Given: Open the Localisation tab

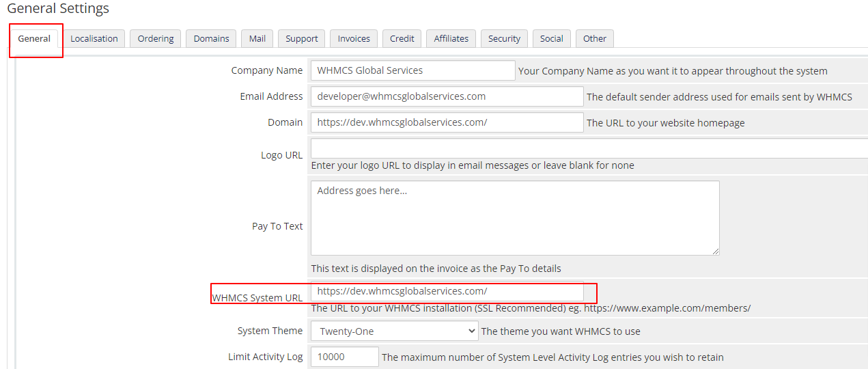Looking at the screenshot, I should (94, 39).
